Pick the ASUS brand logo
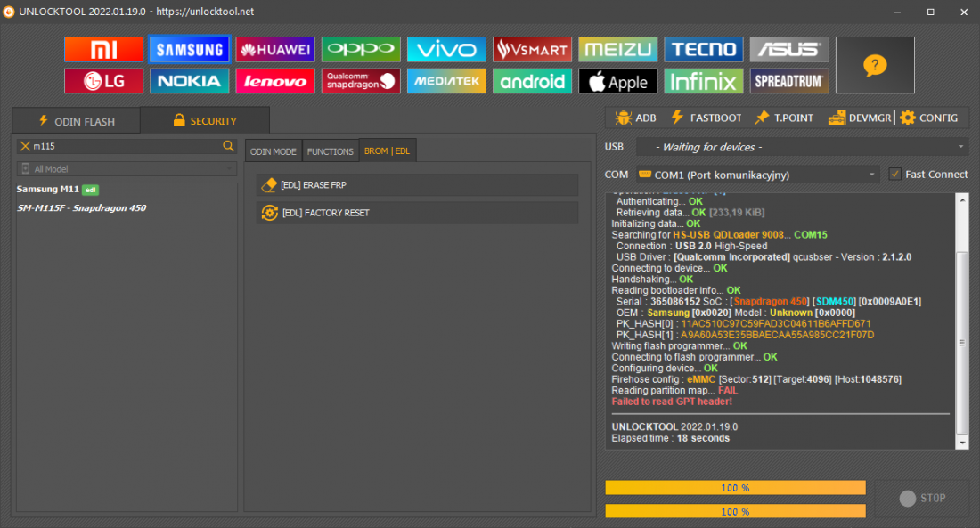Image resolution: width=980 pixels, height=528 pixels. [789, 49]
